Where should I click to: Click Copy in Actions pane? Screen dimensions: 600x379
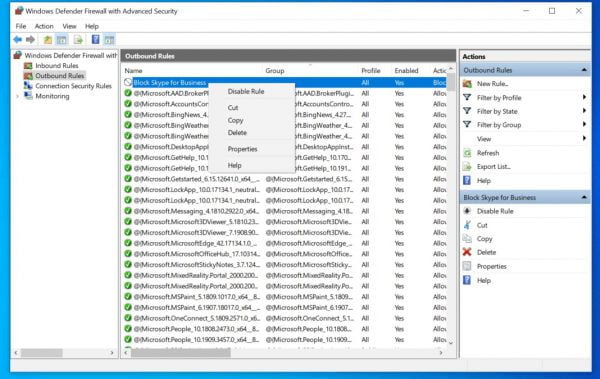pyautogui.click(x=484, y=239)
